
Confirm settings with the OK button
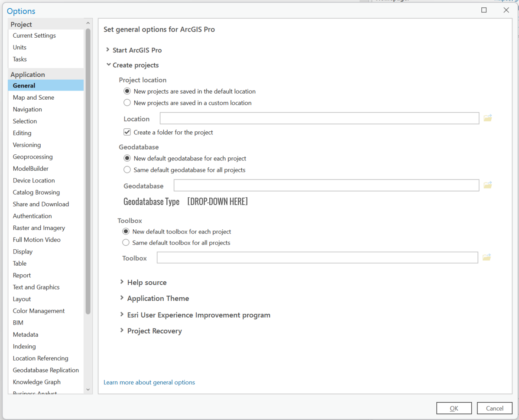(454, 408)
